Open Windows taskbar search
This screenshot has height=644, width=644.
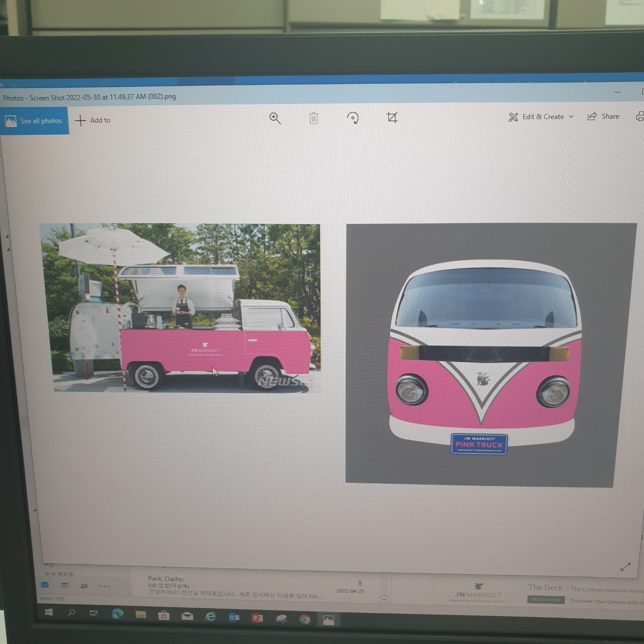[71, 613]
